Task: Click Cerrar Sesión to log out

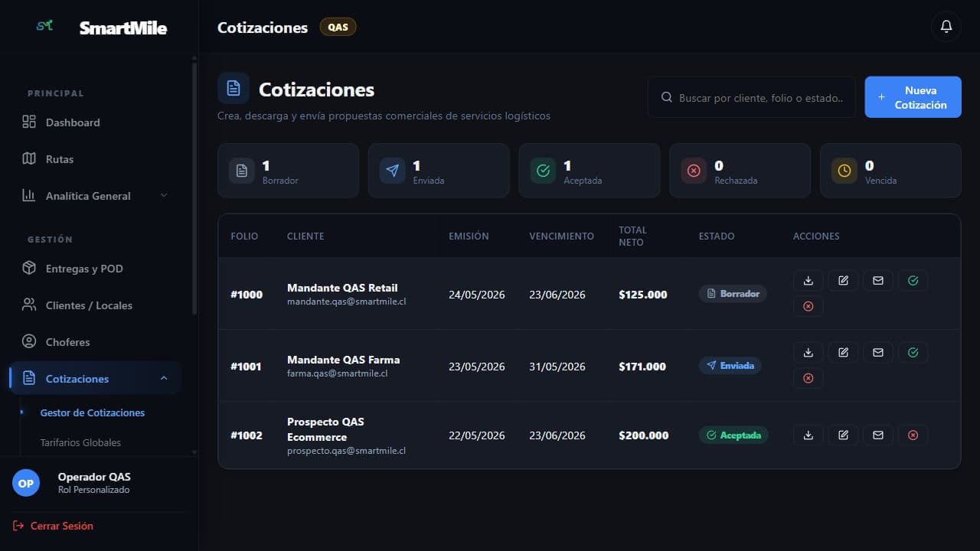Action: pos(54,526)
